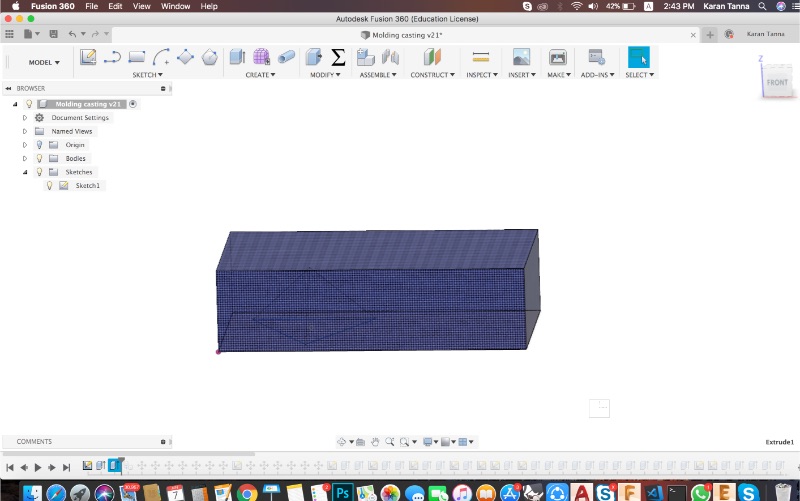
Task: Select the Rectangle sketch tool
Action: tap(137, 57)
